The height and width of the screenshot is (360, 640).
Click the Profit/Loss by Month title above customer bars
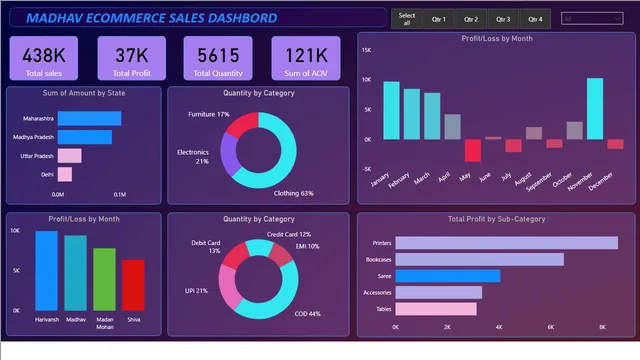point(84,219)
